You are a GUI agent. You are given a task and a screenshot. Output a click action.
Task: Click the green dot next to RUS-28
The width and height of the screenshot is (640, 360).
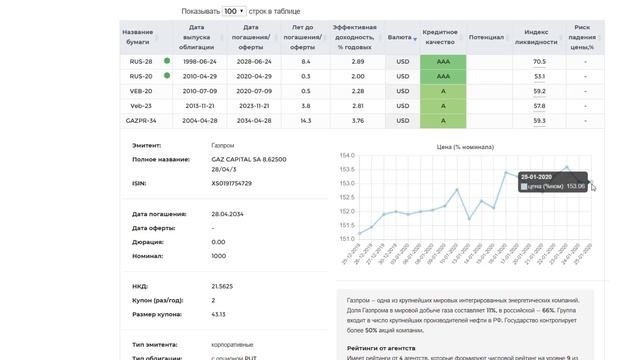pos(167,61)
